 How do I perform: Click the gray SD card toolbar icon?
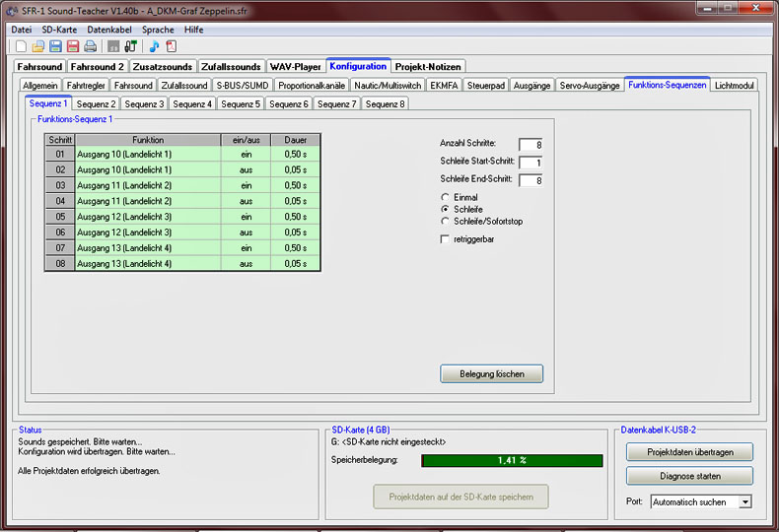113,46
